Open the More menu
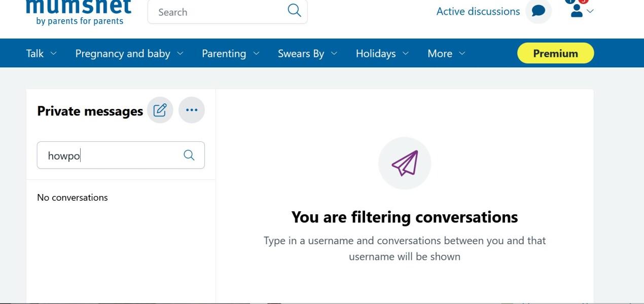The height and width of the screenshot is (304, 644). pyautogui.click(x=440, y=54)
